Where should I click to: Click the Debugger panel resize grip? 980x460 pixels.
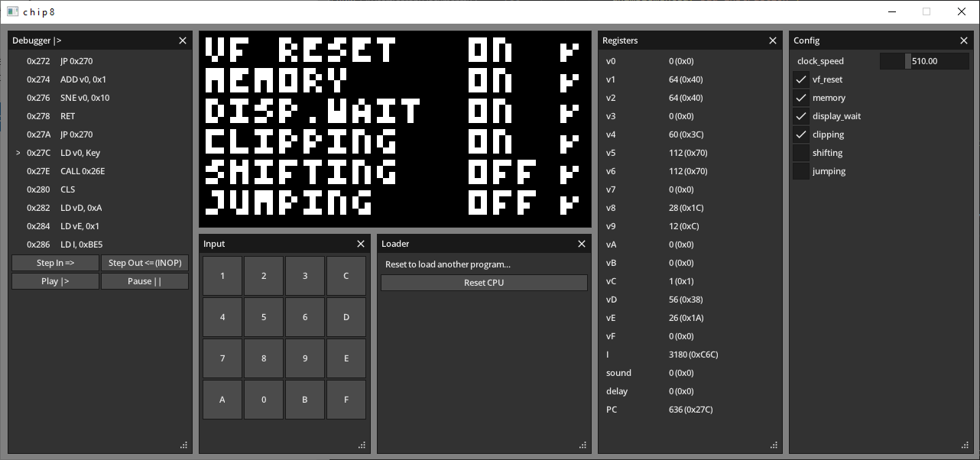tap(184, 445)
